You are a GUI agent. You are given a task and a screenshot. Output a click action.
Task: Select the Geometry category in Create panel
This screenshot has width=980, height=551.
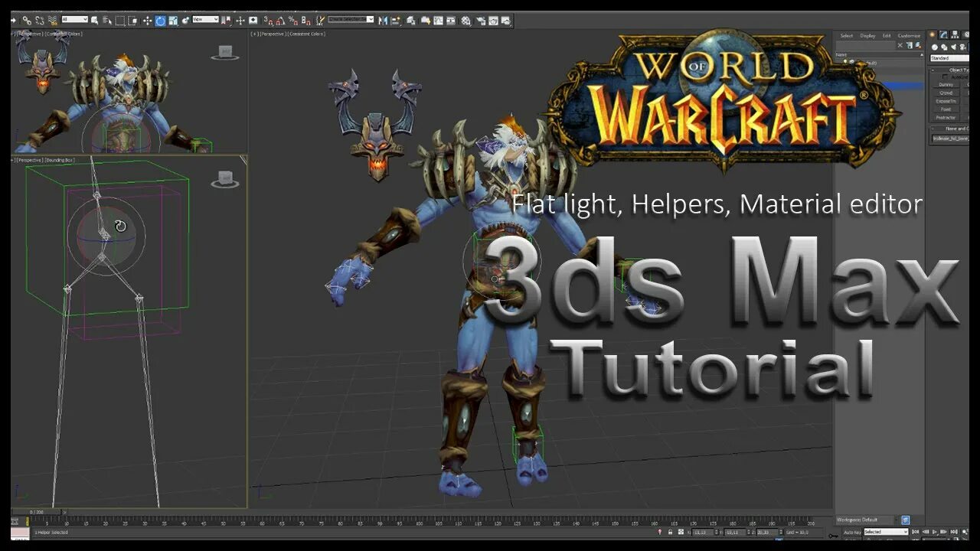935,47
